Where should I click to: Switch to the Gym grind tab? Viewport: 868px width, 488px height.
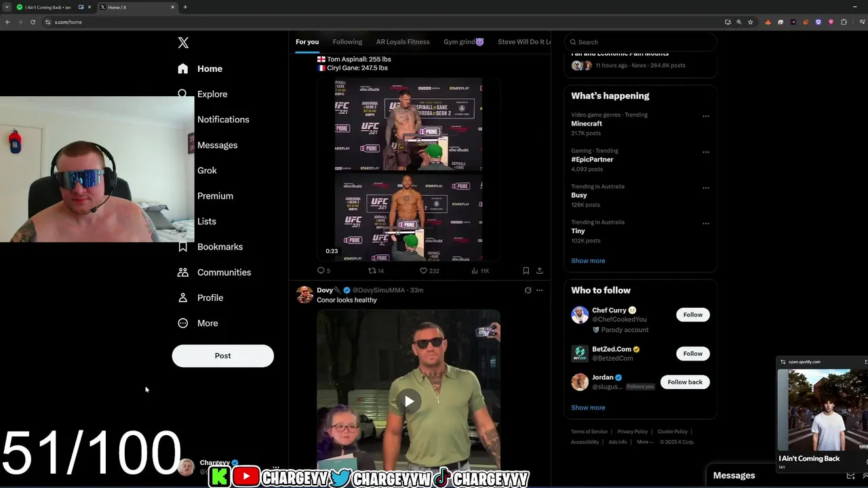[464, 42]
